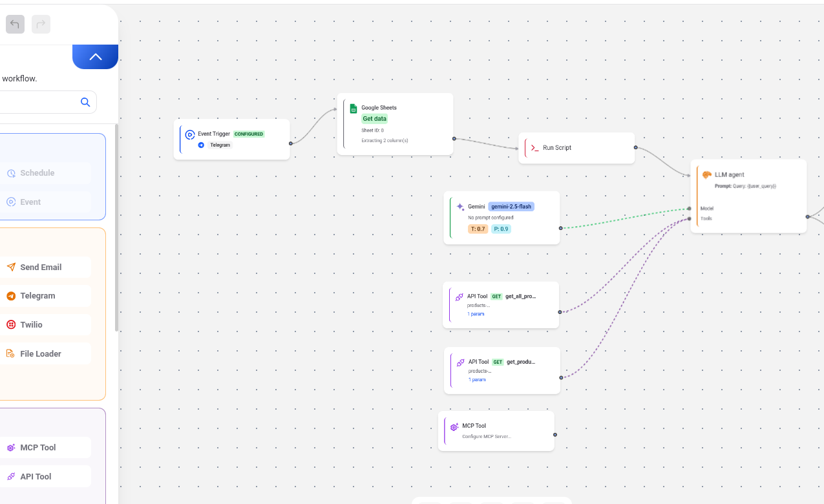Select the get_all_pro... API Tool node
The width and height of the screenshot is (824, 504).
(501, 305)
